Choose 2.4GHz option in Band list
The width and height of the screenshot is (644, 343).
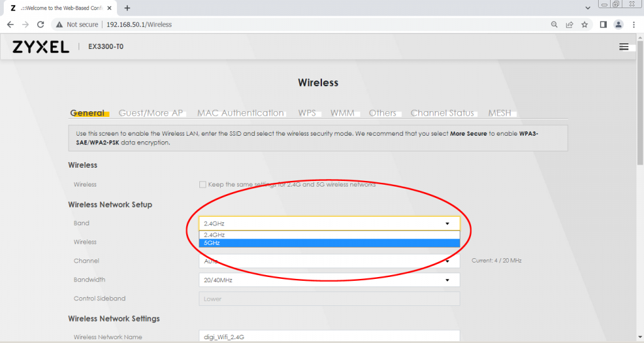[329, 234]
